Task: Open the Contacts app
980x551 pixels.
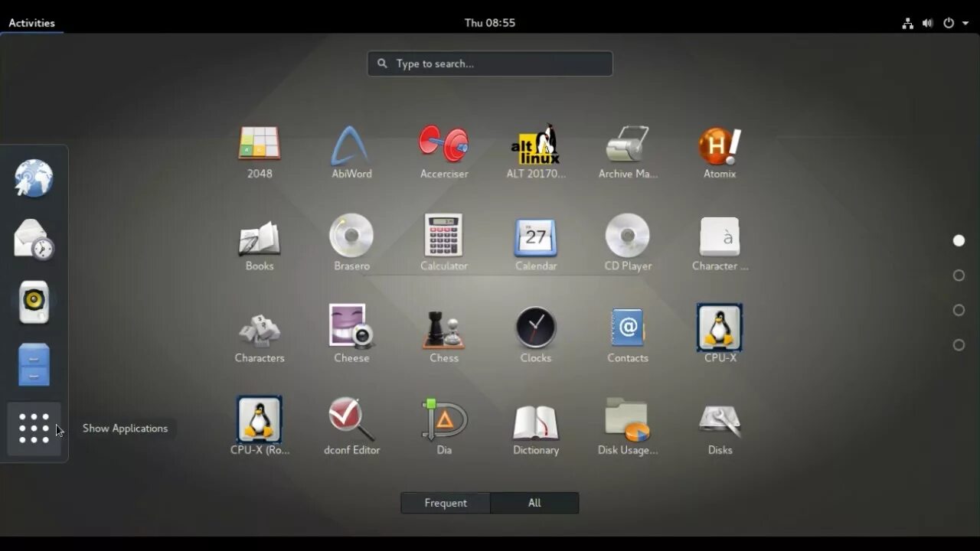Action: 628,336
